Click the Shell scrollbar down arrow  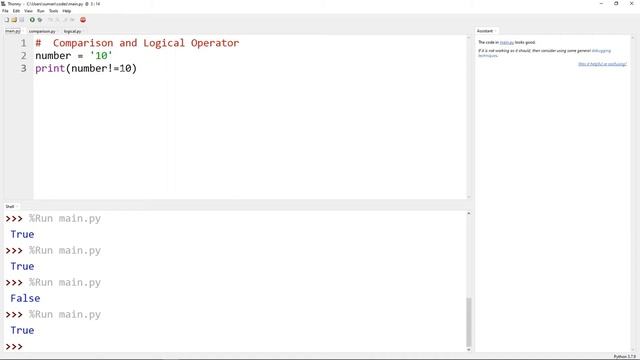[469, 350]
